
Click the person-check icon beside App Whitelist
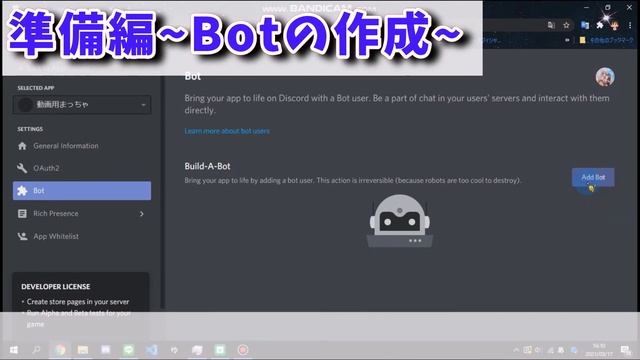22,236
